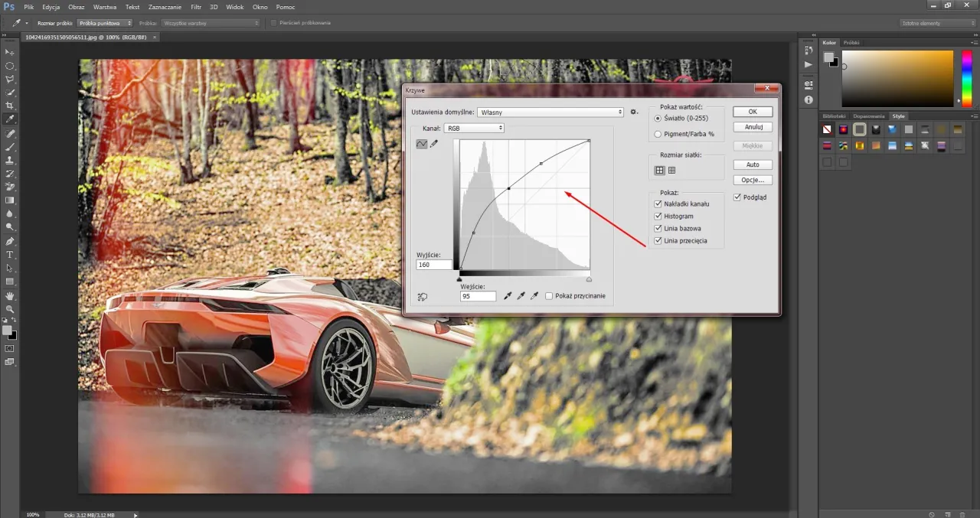Uncheck the Histogram option

[x=658, y=216]
